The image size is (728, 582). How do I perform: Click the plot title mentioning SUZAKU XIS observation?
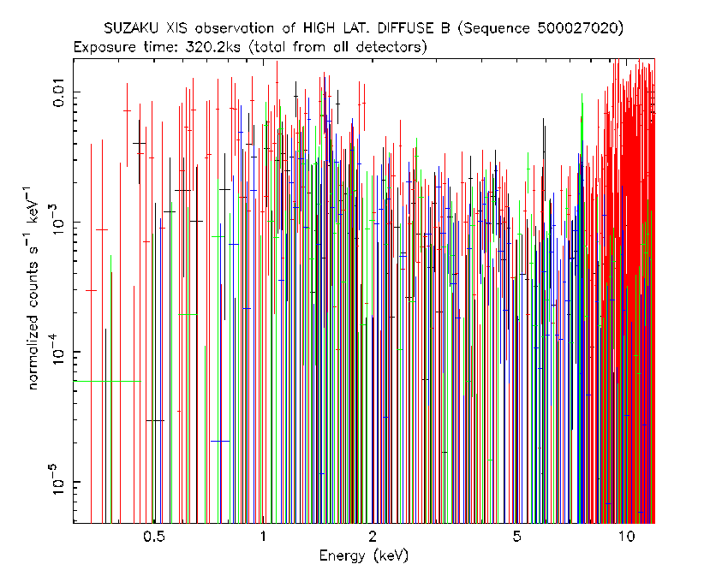tap(363, 28)
